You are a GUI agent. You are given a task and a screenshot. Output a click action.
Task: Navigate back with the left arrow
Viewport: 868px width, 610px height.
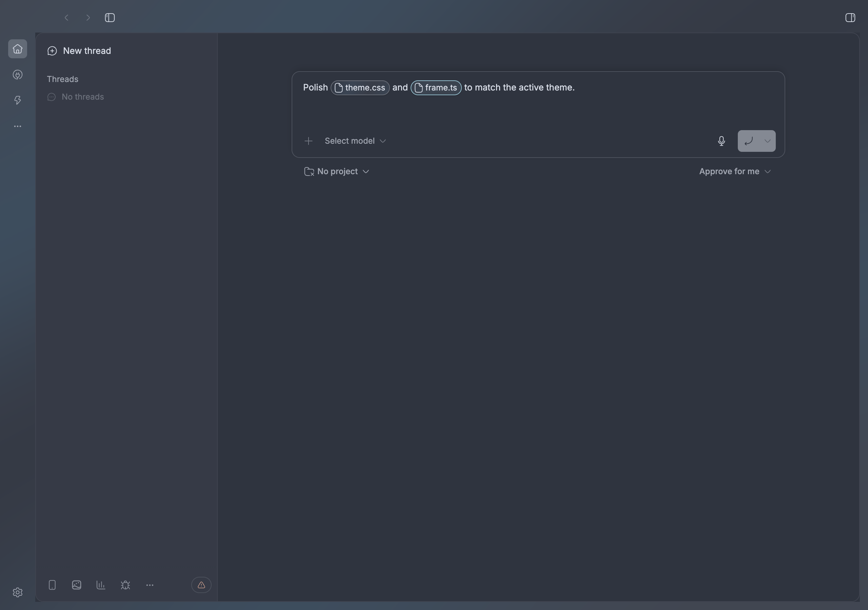(x=66, y=18)
